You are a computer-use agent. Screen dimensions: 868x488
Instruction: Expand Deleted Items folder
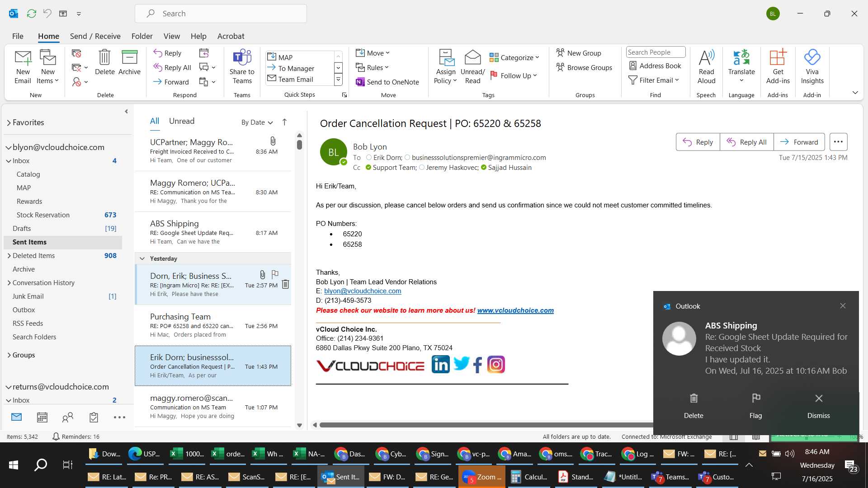(x=9, y=256)
